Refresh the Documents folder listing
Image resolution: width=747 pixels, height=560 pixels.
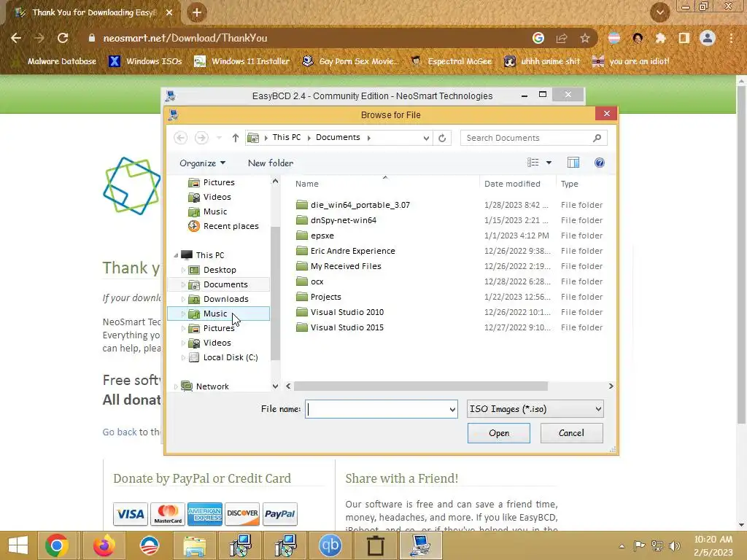tap(442, 138)
